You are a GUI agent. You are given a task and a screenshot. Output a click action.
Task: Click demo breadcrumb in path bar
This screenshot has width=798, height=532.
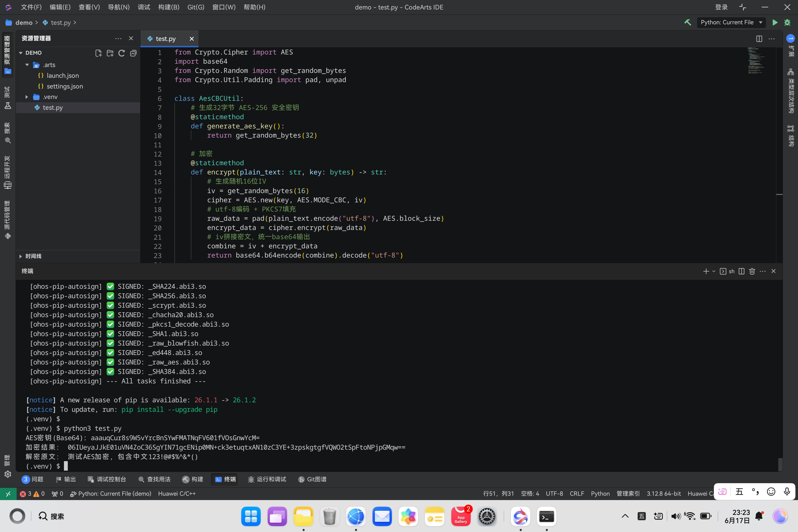click(24, 23)
